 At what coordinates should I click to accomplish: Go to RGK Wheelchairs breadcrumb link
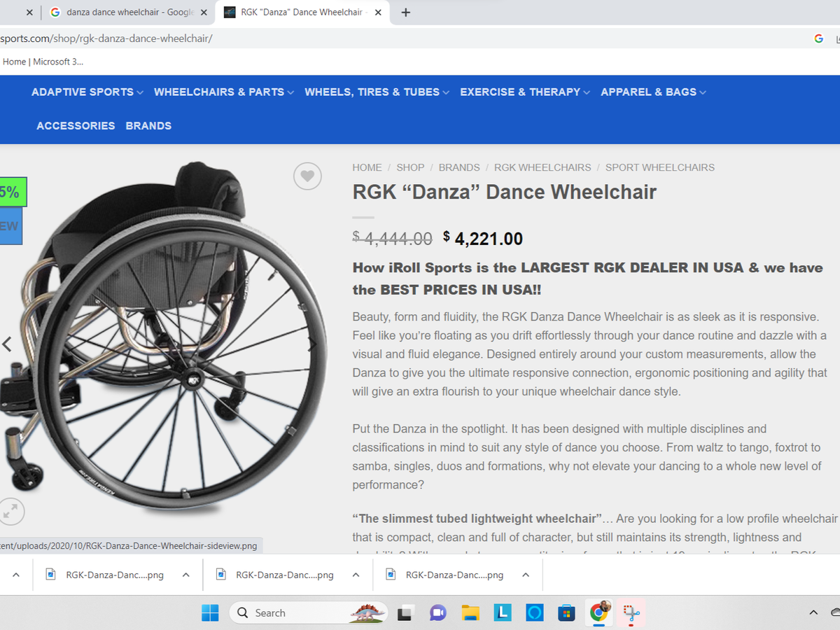[x=542, y=167]
